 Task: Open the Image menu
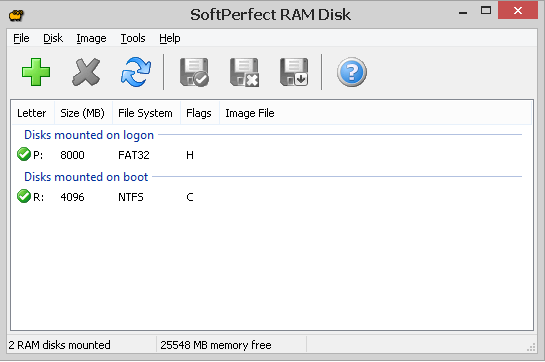[91, 38]
